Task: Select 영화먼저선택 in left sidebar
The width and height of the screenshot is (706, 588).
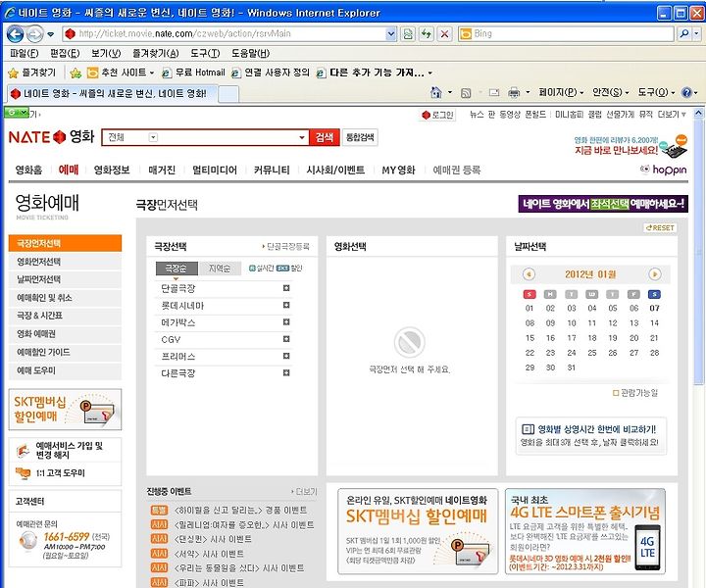Action: click(65, 262)
